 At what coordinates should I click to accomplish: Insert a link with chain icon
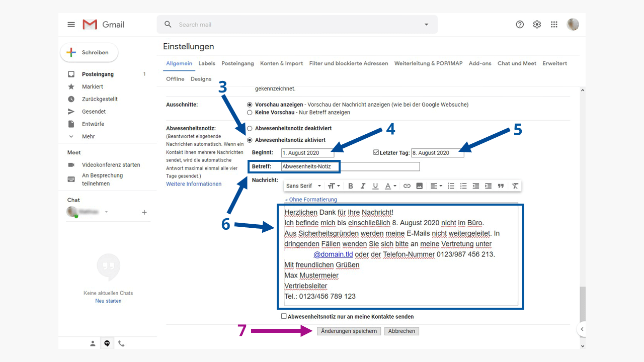[407, 186]
